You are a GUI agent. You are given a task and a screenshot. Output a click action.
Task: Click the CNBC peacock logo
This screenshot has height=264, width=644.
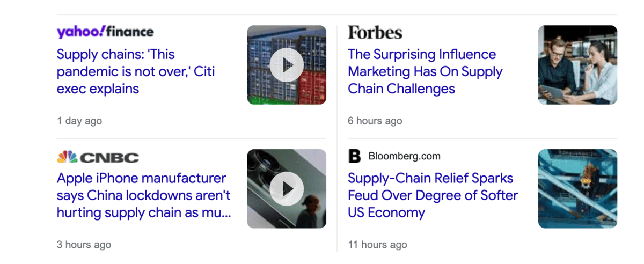[x=67, y=157]
